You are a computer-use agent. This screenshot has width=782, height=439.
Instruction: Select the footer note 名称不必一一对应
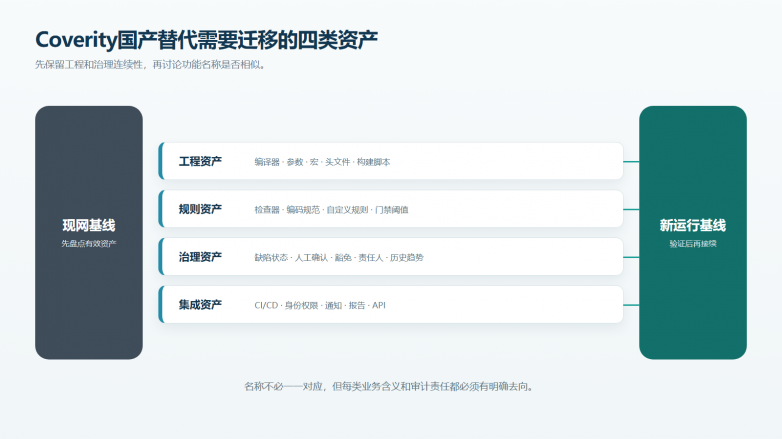point(389,387)
